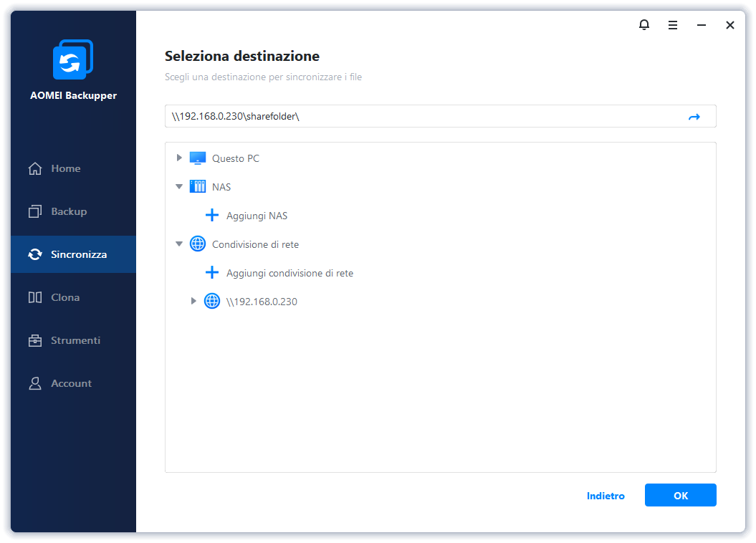Close the AOMEI Backupper window
Viewport: 756px width, 543px height.
730,25
